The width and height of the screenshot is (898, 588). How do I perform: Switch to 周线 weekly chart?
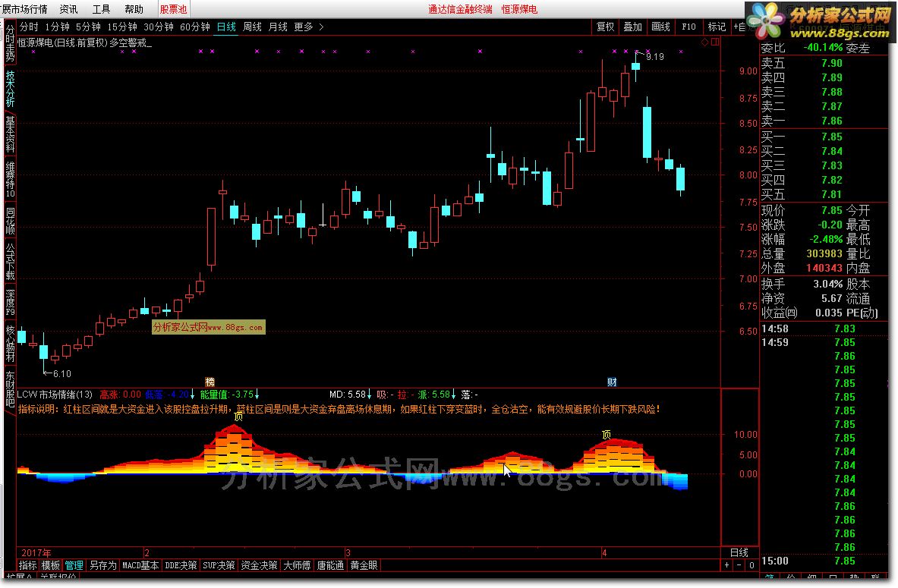(252, 27)
